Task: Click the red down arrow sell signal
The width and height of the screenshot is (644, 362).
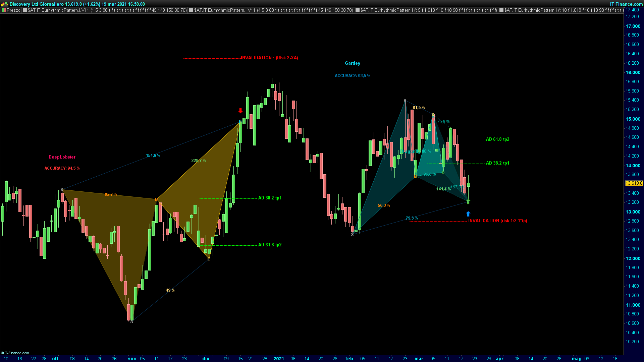Action: click(240, 111)
